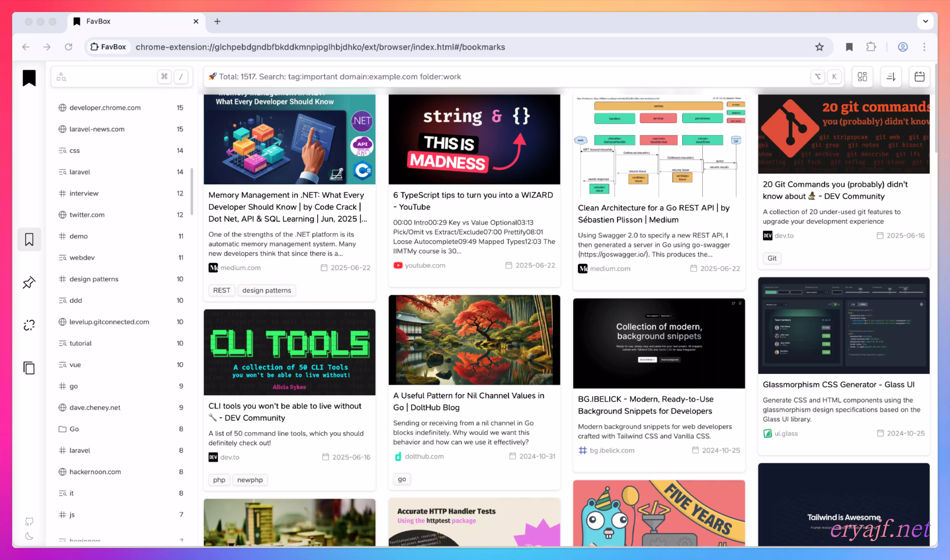Click the newphp tag on CLI tools card
This screenshot has width=950, height=560.
(x=250, y=480)
